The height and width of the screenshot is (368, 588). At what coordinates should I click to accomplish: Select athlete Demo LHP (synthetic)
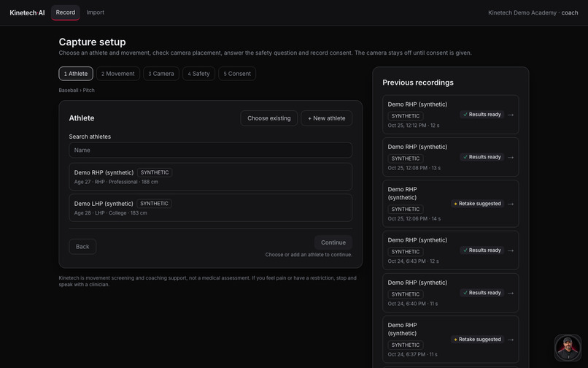click(210, 207)
